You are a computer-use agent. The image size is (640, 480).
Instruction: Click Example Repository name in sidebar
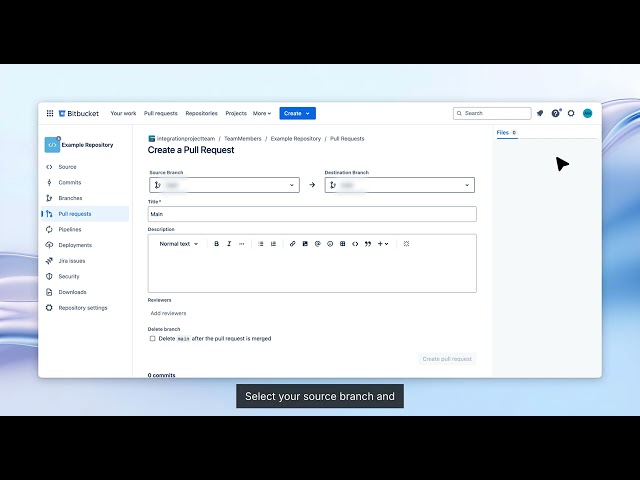click(87, 145)
